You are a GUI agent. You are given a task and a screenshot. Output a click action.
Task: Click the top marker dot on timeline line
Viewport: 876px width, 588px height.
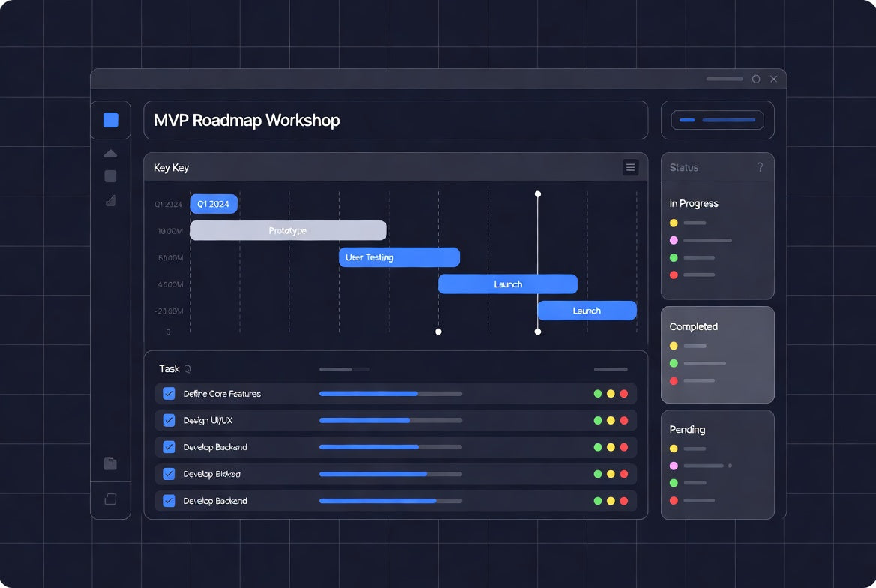click(538, 194)
